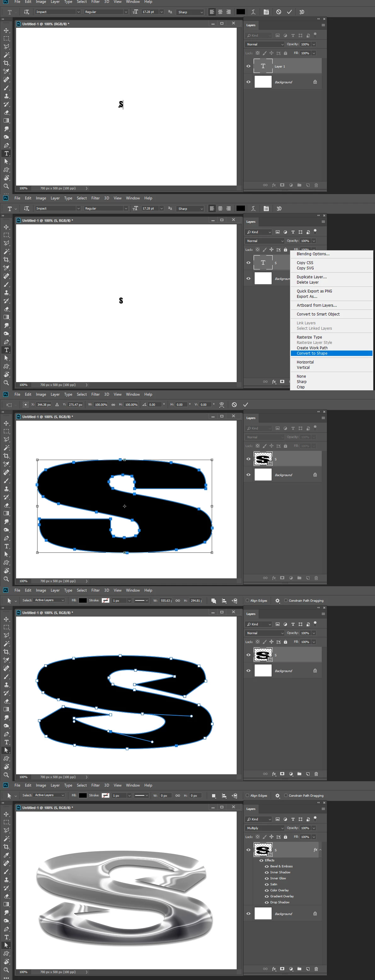Open path arrangement icon before Align Edges, 555.63 window
Viewport: 375px width, 980px height.
234,601
